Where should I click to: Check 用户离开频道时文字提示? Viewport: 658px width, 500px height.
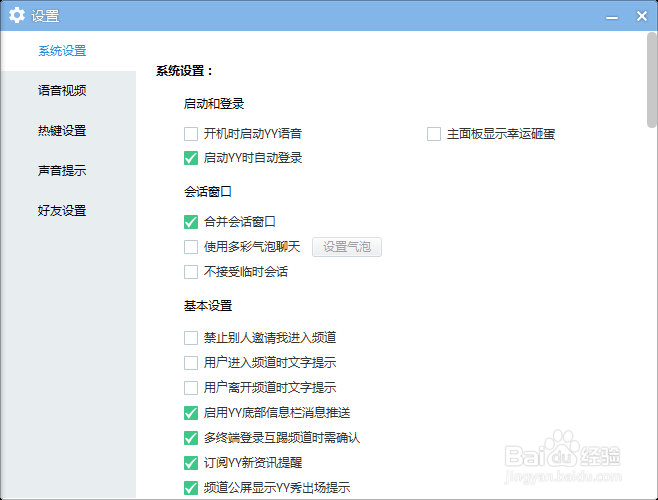191,387
